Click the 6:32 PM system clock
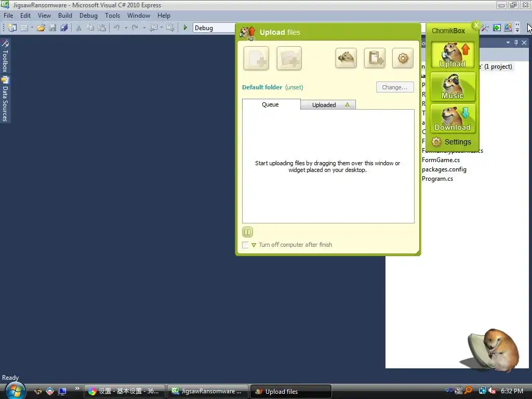This screenshot has width=532, height=399. (512, 391)
